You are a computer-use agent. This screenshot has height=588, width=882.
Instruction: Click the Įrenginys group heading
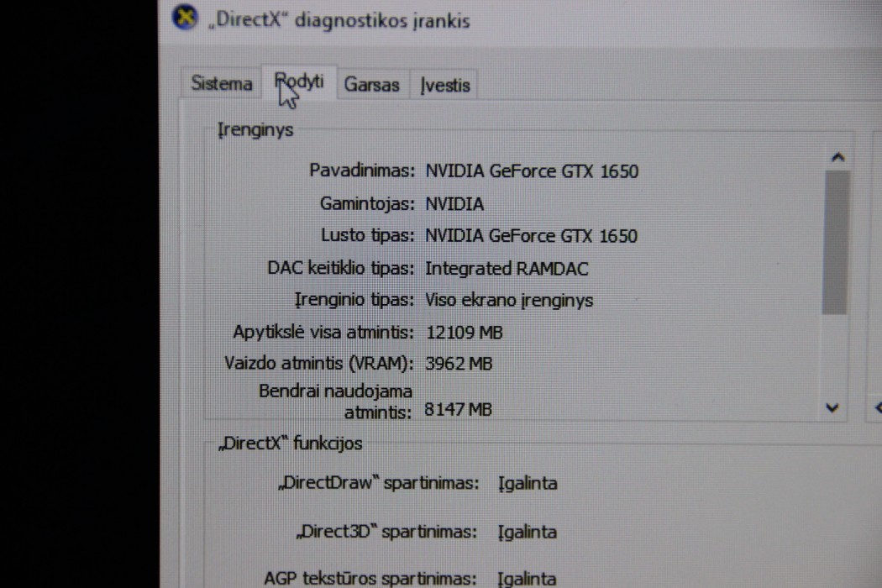tap(256, 130)
